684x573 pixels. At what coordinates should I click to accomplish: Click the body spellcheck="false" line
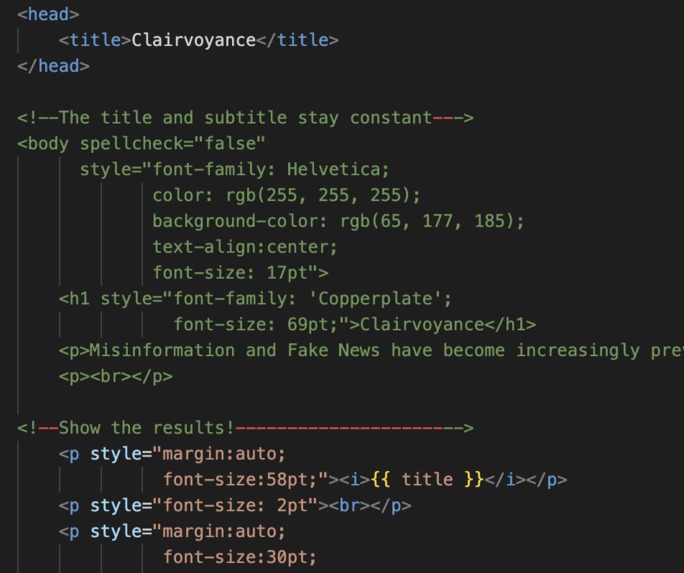click(141, 143)
